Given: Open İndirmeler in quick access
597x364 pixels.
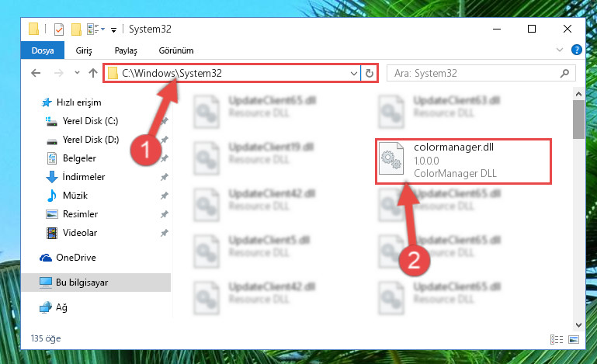Looking at the screenshot, I should point(84,177).
